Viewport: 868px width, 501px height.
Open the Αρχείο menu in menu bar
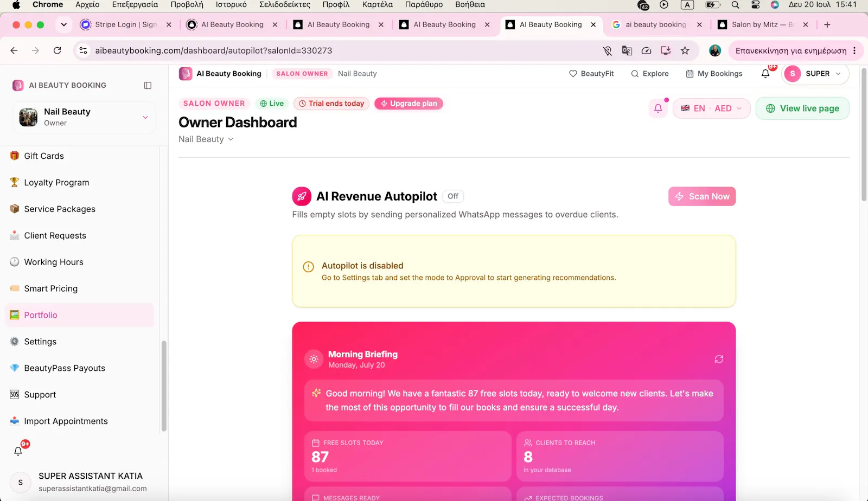pyautogui.click(x=87, y=5)
